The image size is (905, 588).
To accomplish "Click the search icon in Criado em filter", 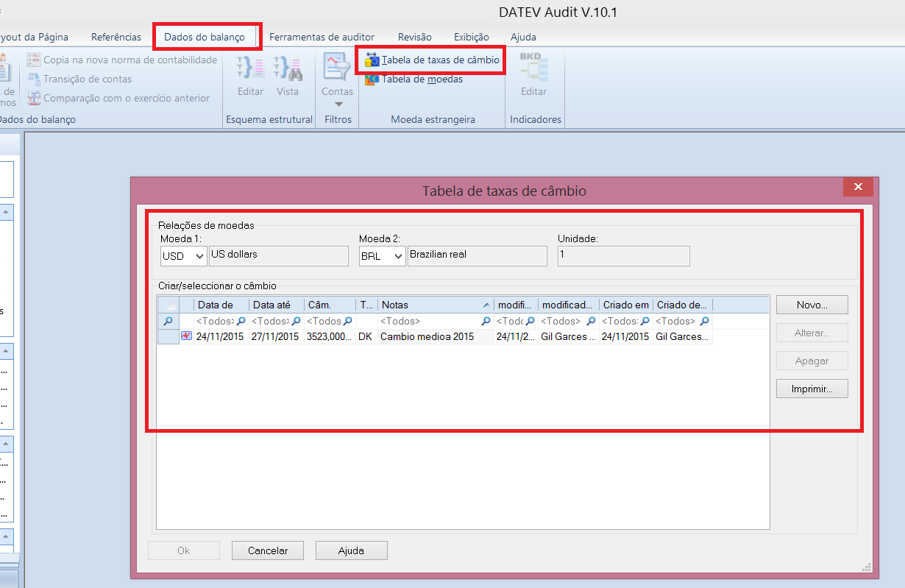I will click(x=645, y=322).
